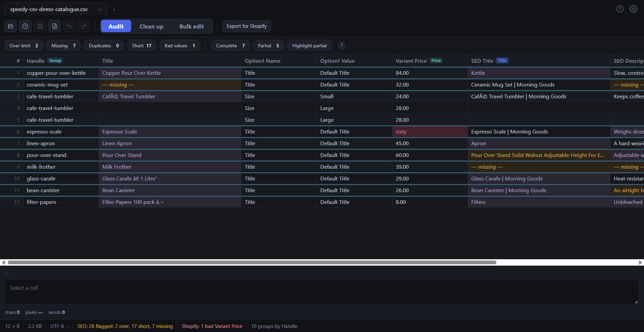Click the Title badge on SEO Title header

point(502,61)
